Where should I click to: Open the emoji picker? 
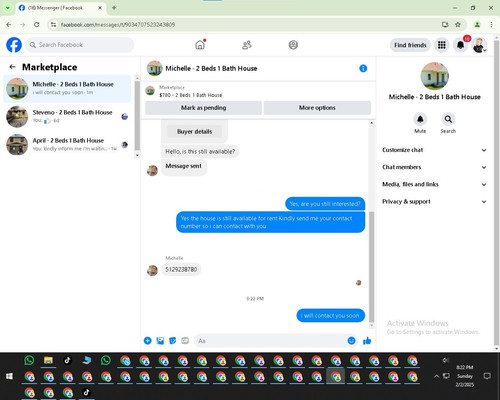point(351,341)
